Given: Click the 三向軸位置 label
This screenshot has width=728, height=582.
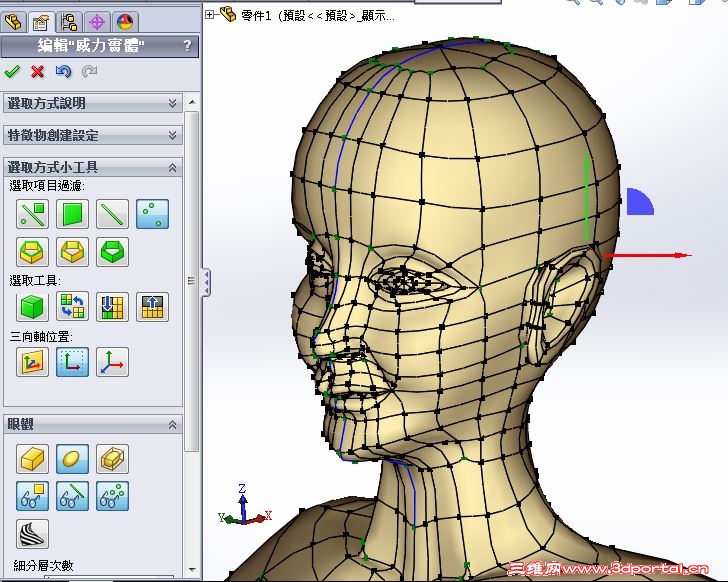Looking at the screenshot, I should pos(41,336).
